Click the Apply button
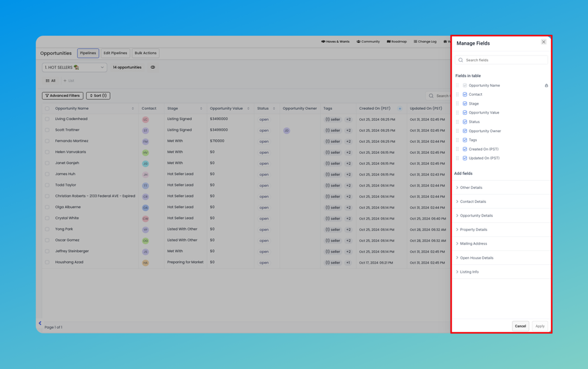The width and height of the screenshot is (588, 369). pos(539,326)
